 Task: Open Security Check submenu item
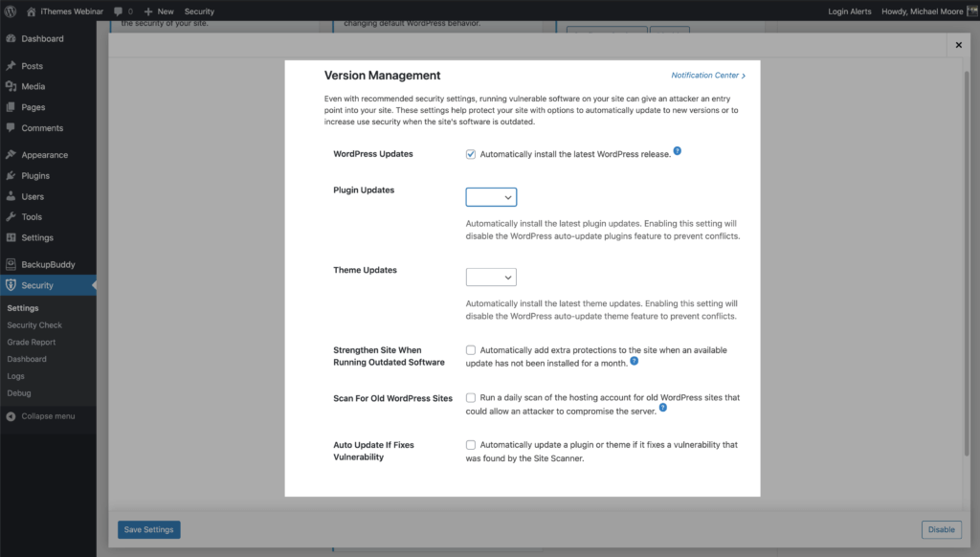coord(34,325)
